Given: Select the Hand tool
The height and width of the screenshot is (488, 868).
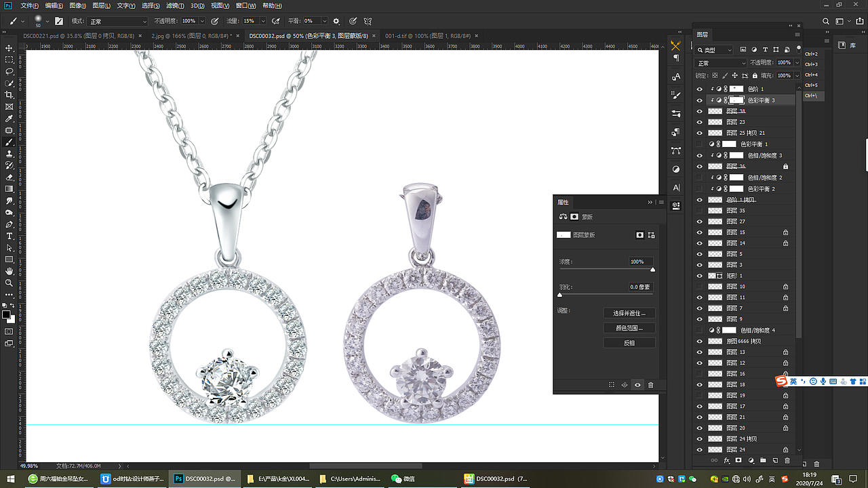Looking at the screenshot, I should pyautogui.click(x=9, y=271).
